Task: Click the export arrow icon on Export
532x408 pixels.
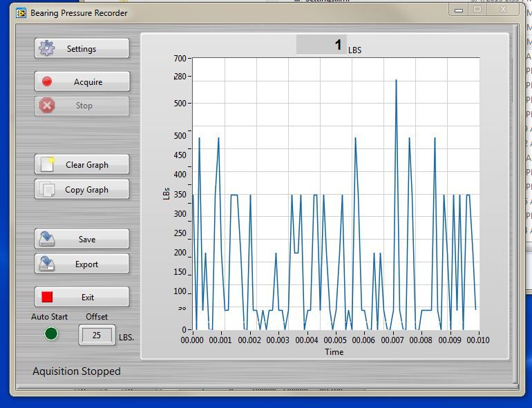Action: tap(47, 264)
